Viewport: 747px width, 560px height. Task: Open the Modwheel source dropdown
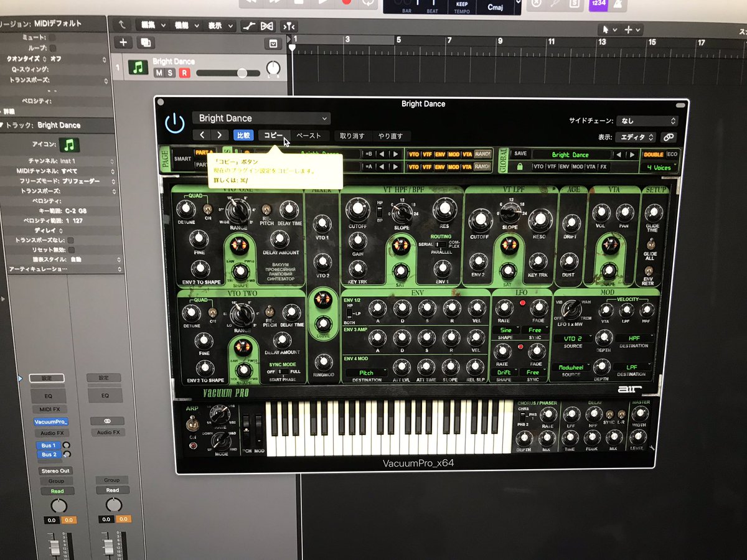(571, 368)
